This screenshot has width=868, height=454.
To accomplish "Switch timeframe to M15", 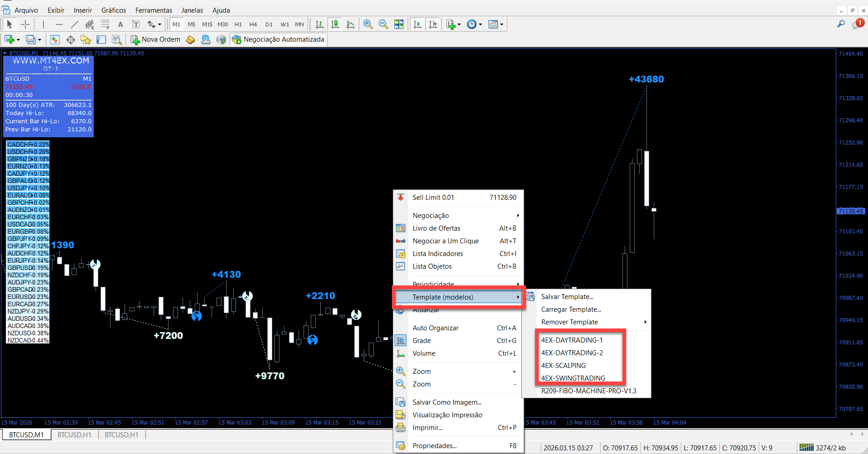I will [207, 24].
